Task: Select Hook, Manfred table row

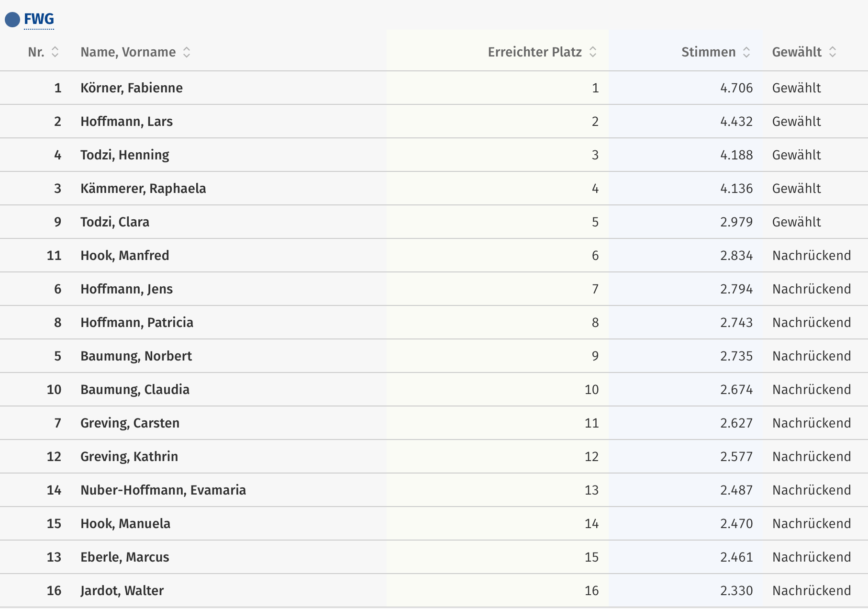Action: click(434, 256)
